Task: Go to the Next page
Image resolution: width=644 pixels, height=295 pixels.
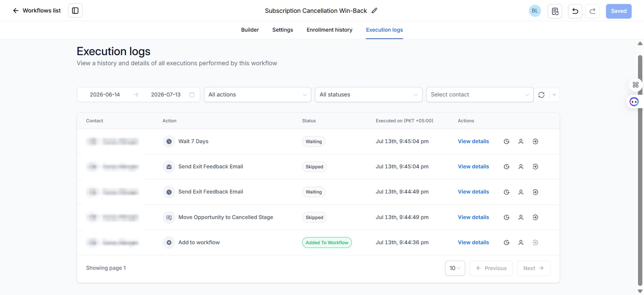Action: click(x=534, y=268)
